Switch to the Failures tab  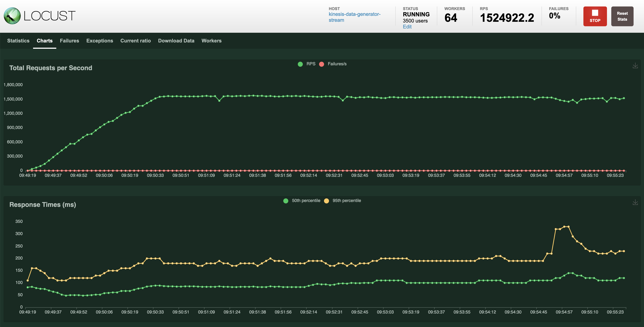pyautogui.click(x=69, y=41)
